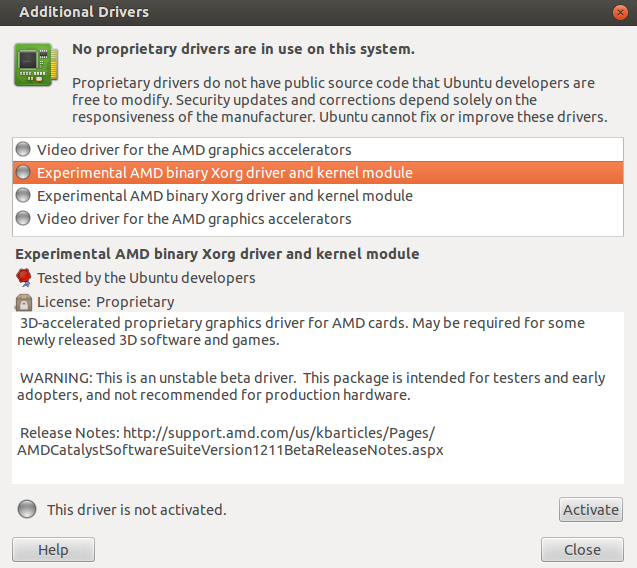The image size is (637, 568).
Task: Choose bottom 'Video driver for AMD graphics' entry
Action: [x=318, y=219]
